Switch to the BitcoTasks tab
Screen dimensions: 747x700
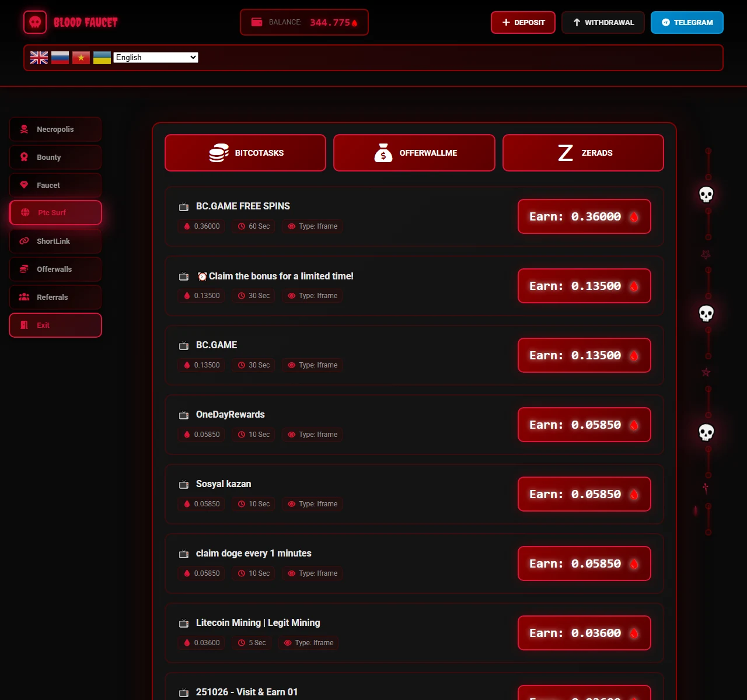(x=245, y=153)
